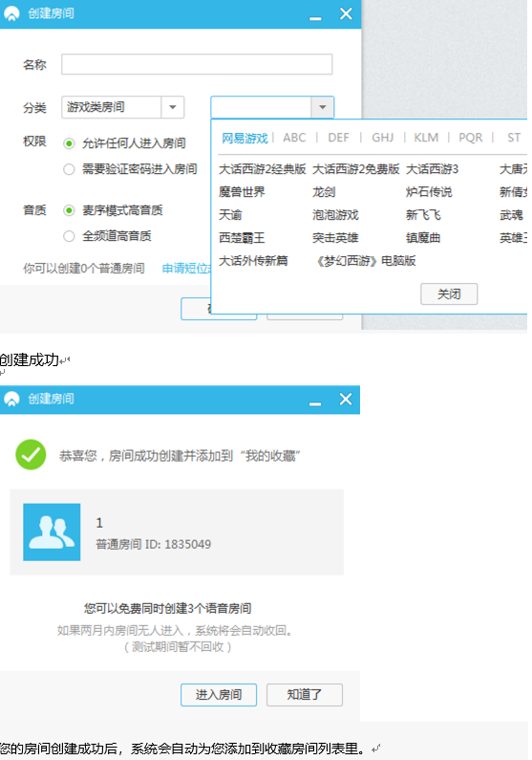The width and height of the screenshot is (532, 760).
Task: Open the 游戏类房间 category dropdown
Action: click(122, 107)
